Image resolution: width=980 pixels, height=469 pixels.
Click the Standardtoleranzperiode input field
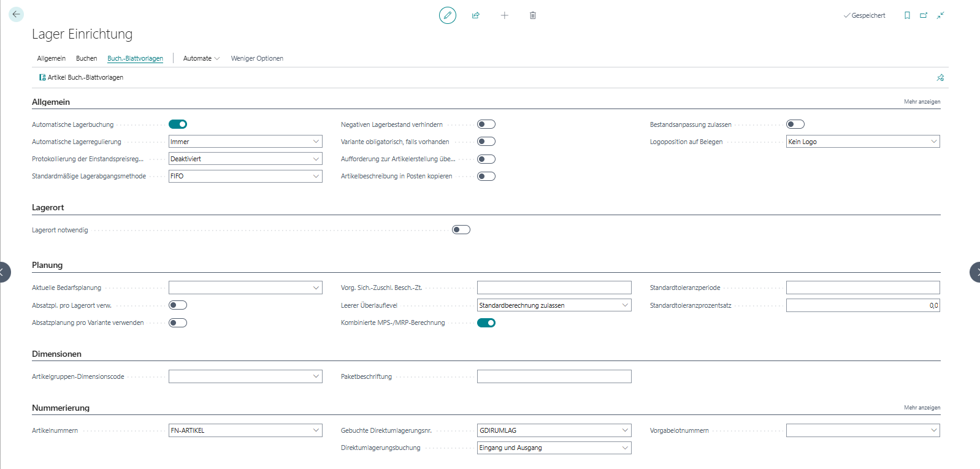[x=862, y=288]
